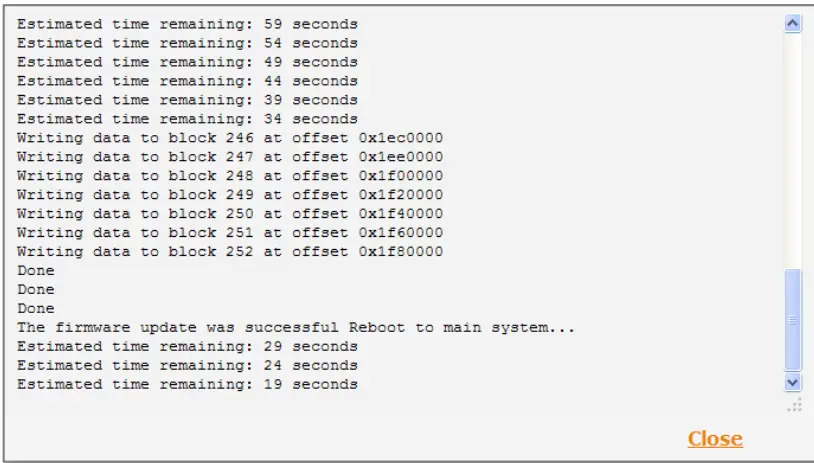Click the log scrollbar thumb
The width and height of the screenshot is (814, 463).
coord(793,320)
